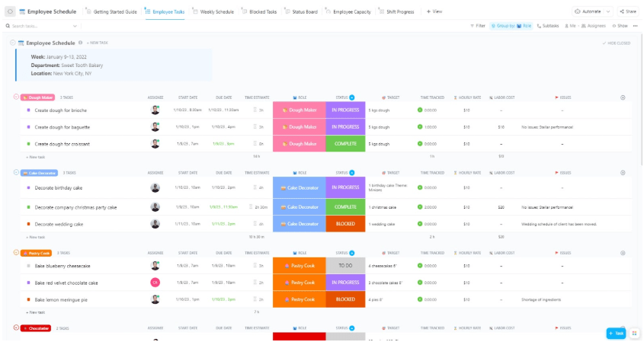Toggle status square of Create dough for croissant

[28, 144]
